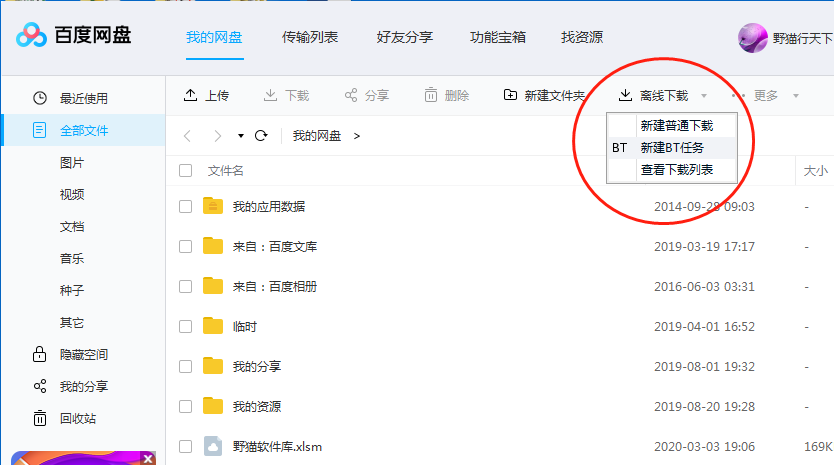The height and width of the screenshot is (465, 834).
Task: Select 其它 category in sidebar
Action: tap(72, 322)
